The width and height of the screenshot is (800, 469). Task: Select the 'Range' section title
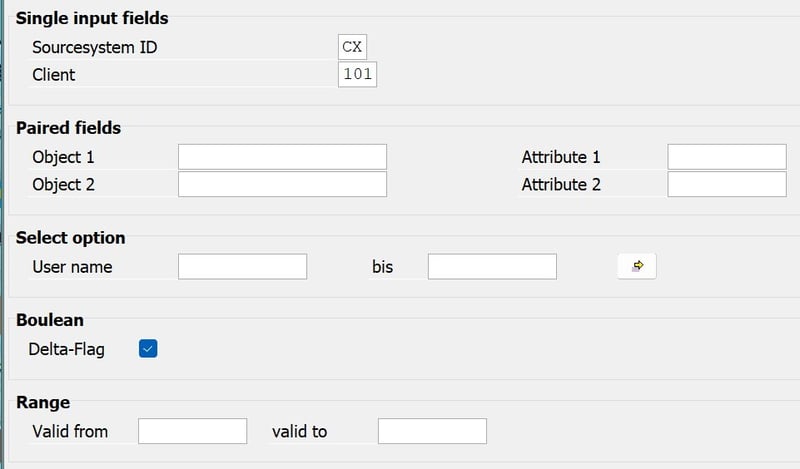43,402
